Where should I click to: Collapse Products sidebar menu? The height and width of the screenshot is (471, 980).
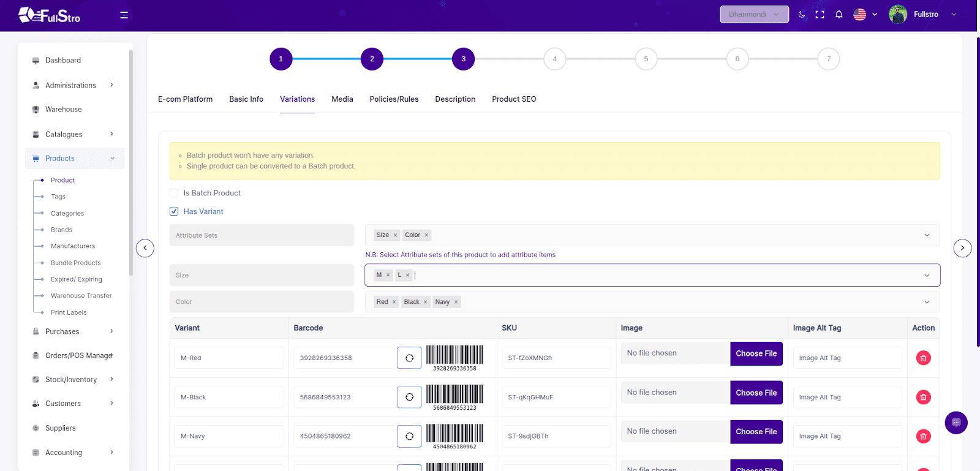pyautogui.click(x=75, y=158)
